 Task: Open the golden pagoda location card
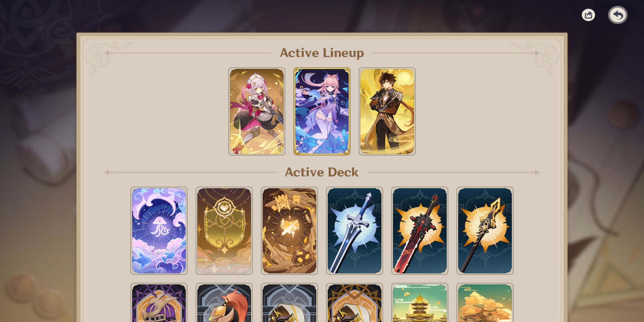point(420,303)
